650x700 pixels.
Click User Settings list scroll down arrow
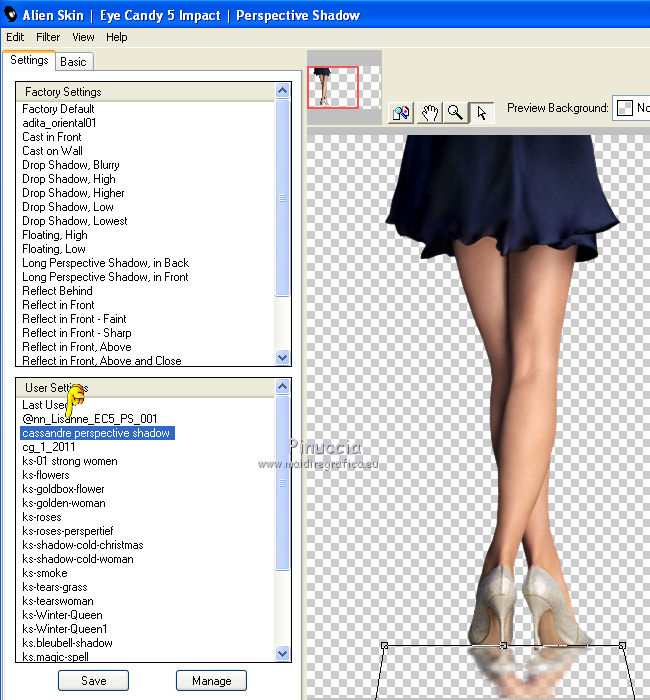(282, 654)
